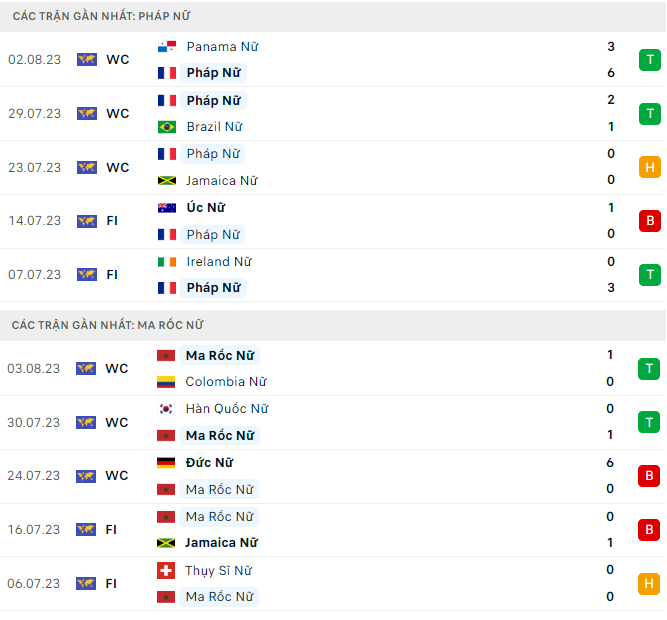Open the Hàn Quốc Nữ team link
The image size is (667, 620).
click(226, 409)
